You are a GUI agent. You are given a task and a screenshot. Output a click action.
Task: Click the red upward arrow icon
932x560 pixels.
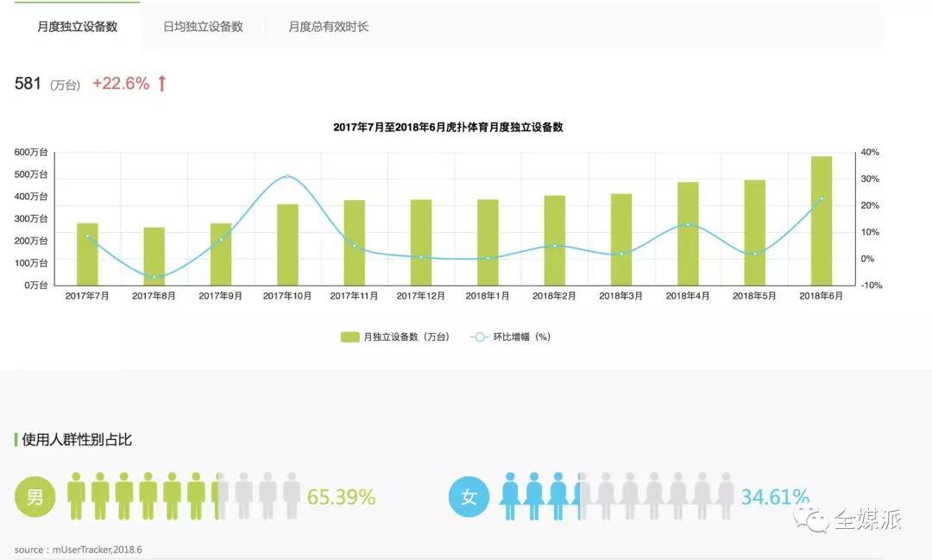click(x=161, y=83)
